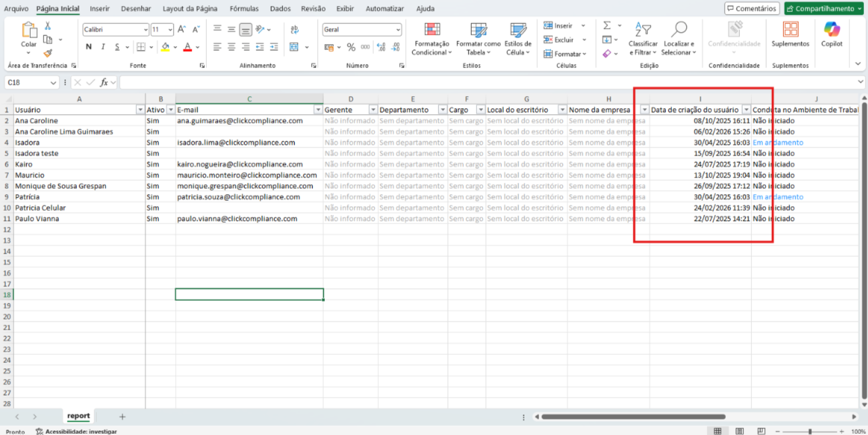Toggle wrap text ab button

click(x=294, y=29)
